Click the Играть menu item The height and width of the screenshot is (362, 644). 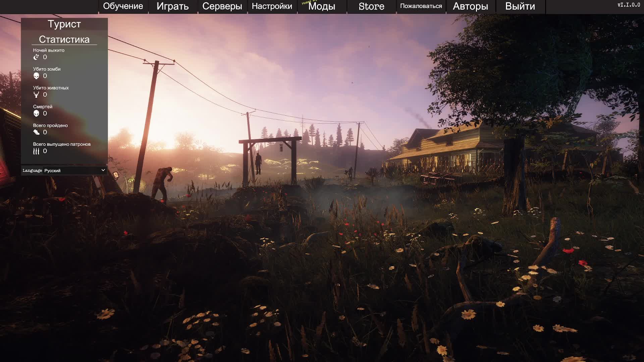pyautogui.click(x=172, y=6)
